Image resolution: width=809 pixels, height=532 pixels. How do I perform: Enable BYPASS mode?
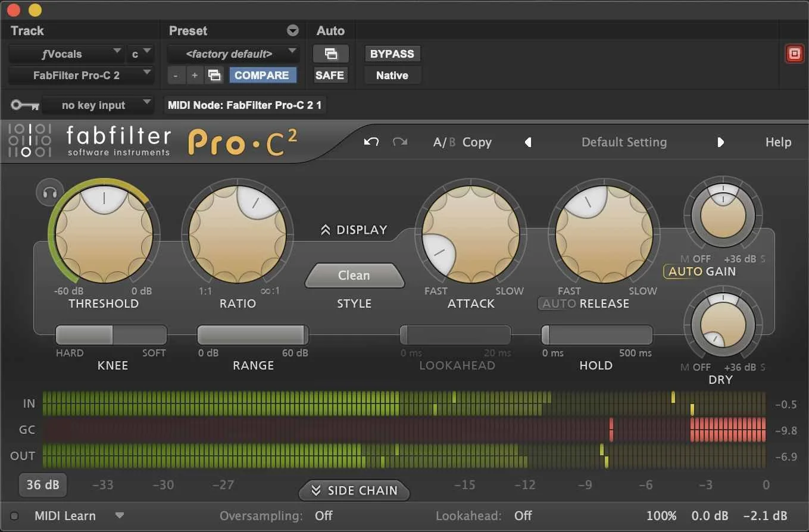pos(392,54)
